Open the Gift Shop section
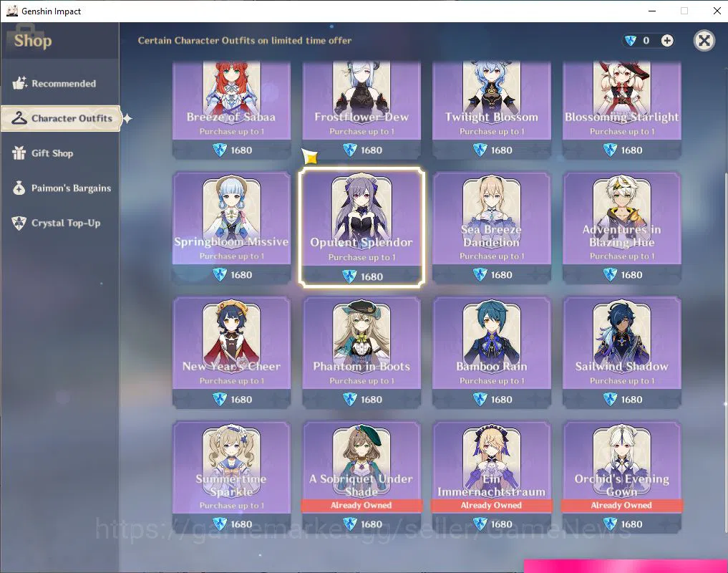 (59, 153)
